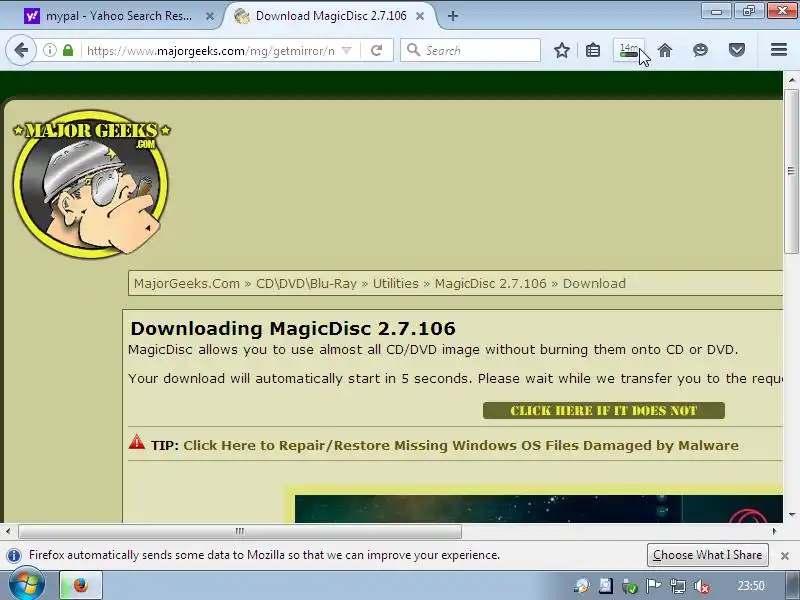Click the red warning triangle TIP icon
Viewport: 800px width, 600px height.
tap(137, 442)
